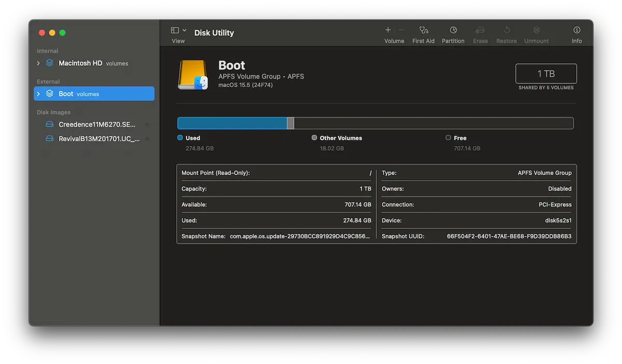Click the Type row's APFS Volume Group value
Image resolution: width=622 pixels, height=364 pixels.
pos(545,173)
